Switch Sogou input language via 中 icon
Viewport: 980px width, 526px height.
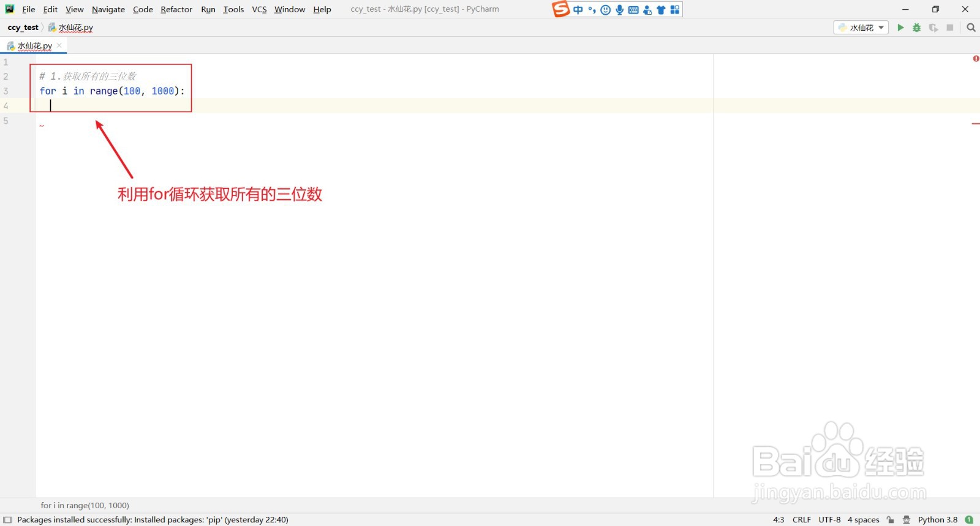tap(578, 10)
